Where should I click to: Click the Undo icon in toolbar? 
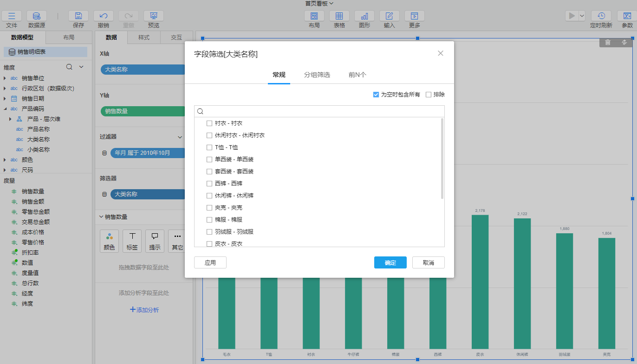104,16
